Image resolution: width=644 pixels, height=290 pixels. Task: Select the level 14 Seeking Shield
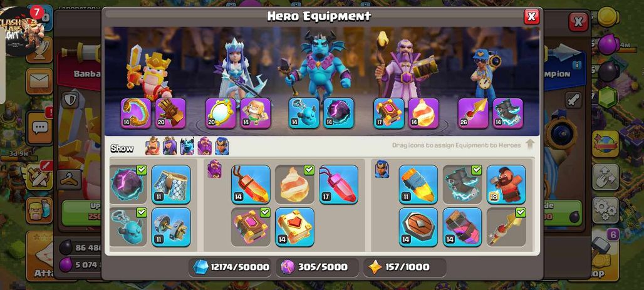pyautogui.click(x=418, y=227)
